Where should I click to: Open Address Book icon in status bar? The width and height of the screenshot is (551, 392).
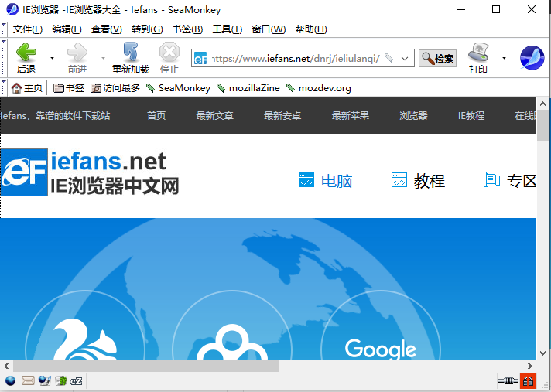tap(61, 380)
